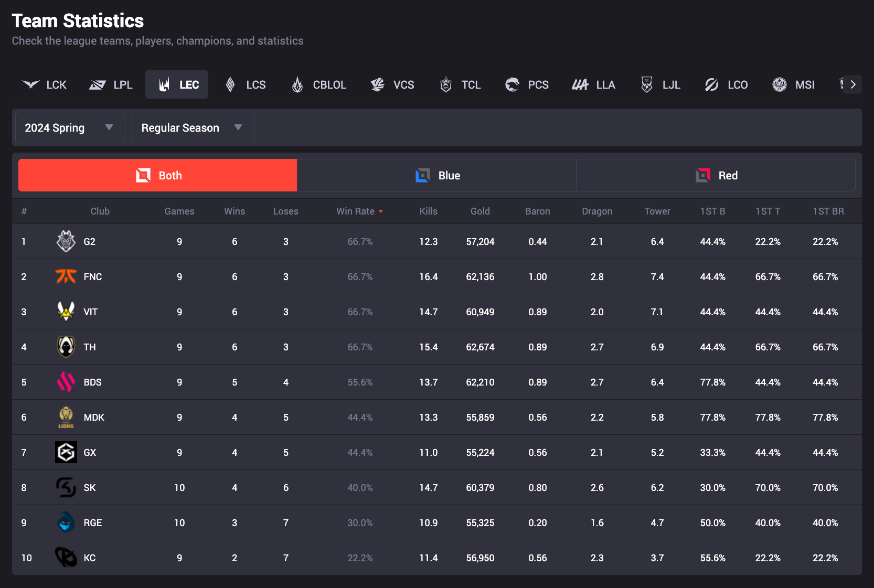This screenshot has width=874, height=588.
Task: Click the VCS league logo icon
Action: click(378, 84)
